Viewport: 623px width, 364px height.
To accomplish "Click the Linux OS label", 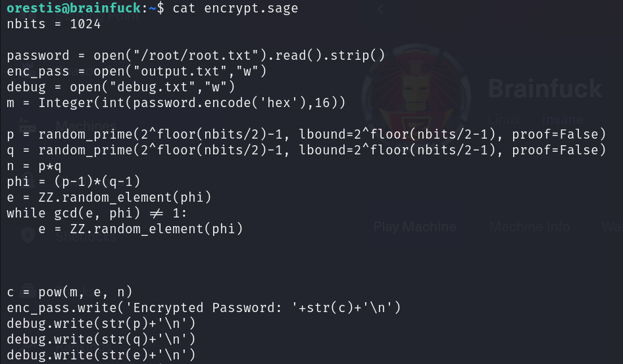I will [505, 120].
